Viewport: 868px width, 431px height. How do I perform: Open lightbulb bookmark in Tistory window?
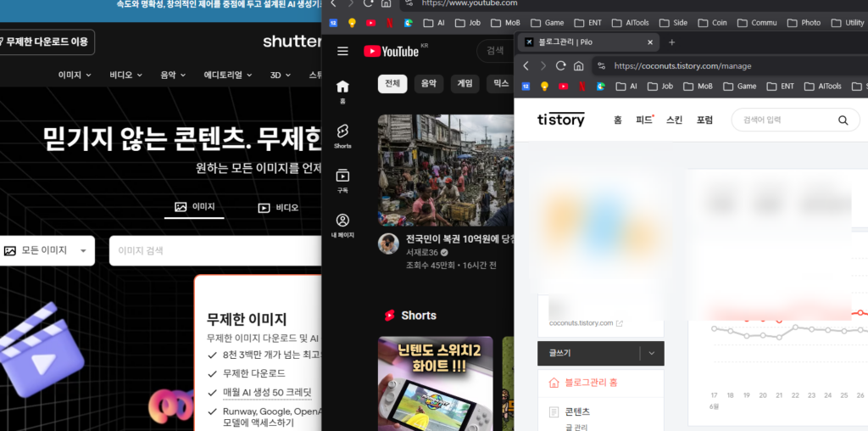coord(544,86)
